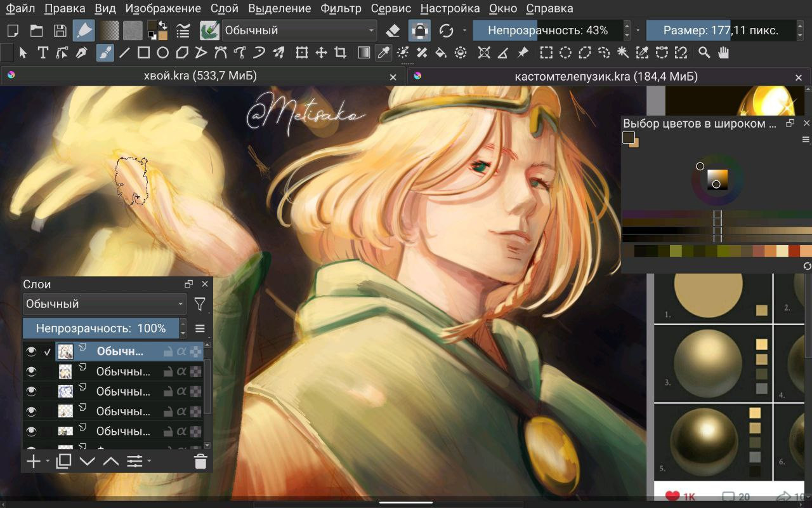Select the Fill bucket tool

pos(440,53)
